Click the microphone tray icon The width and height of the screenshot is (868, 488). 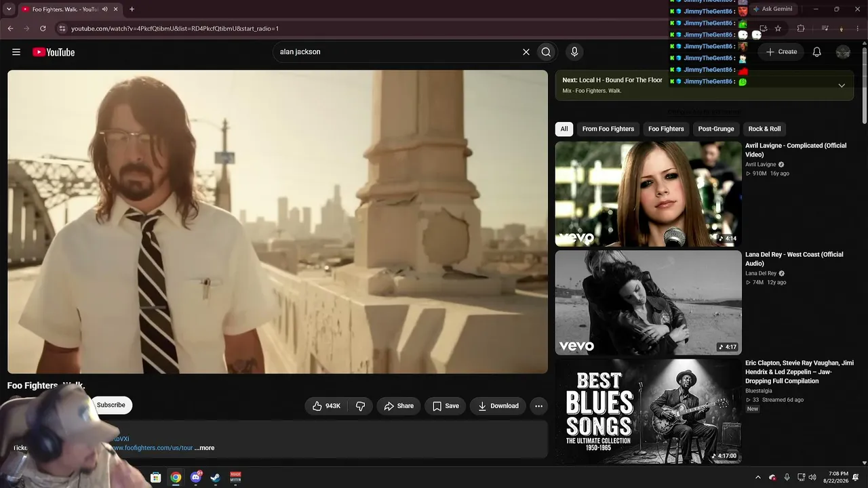coord(787,478)
